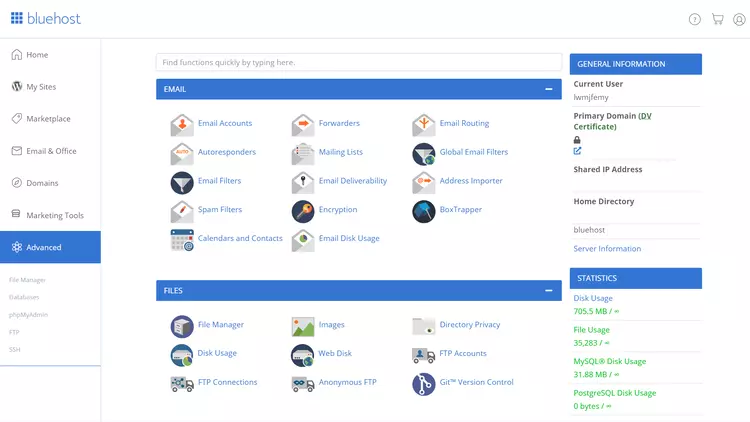The width and height of the screenshot is (750, 422).
Task: Click the Calendars and Contacts text link
Action: click(240, 238)
